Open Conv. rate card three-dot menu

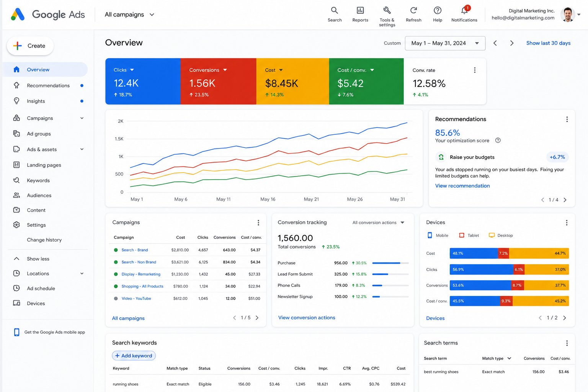click(x=475, y=70)
